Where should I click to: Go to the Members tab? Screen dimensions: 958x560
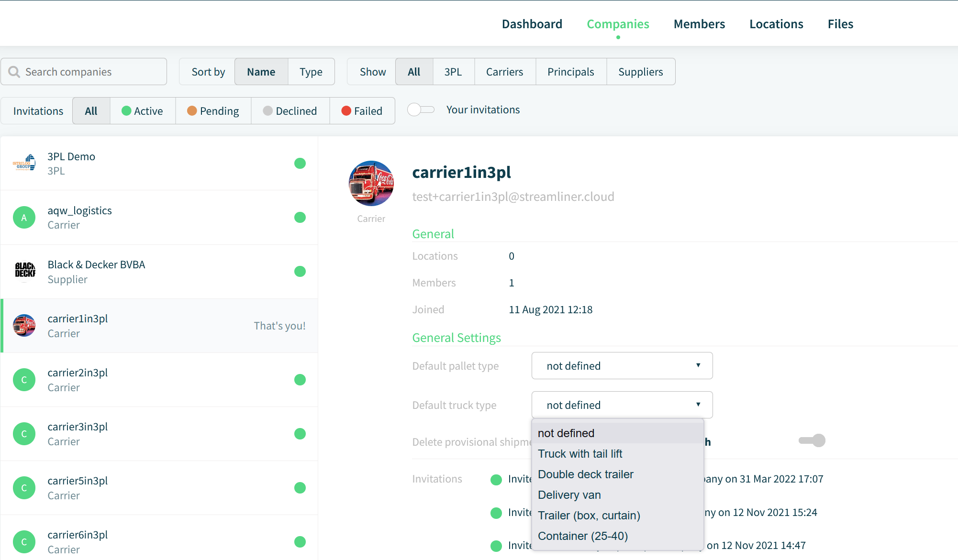[x=699, y=24]
